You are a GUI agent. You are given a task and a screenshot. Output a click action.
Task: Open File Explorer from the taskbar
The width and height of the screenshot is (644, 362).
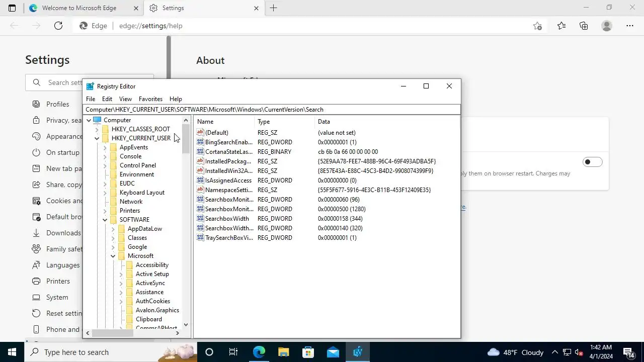click(x=283, y=352)
